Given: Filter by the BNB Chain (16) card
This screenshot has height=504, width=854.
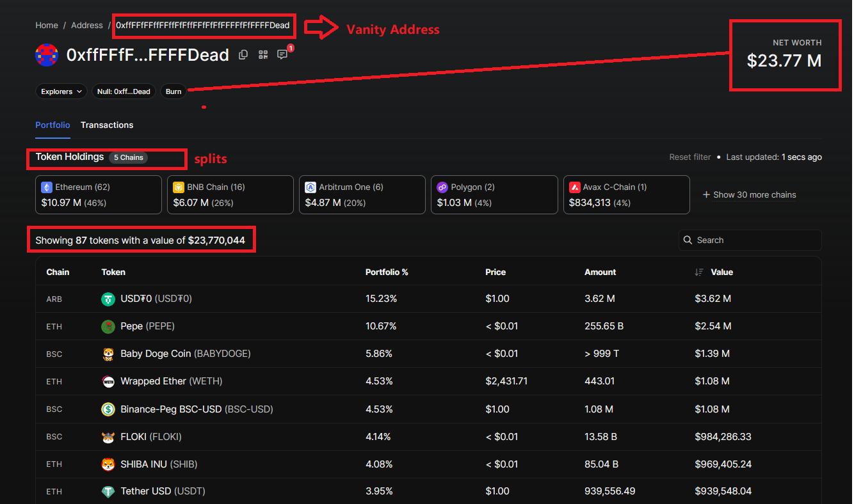Looking at the screenshot, I should [x=230, y=194].
